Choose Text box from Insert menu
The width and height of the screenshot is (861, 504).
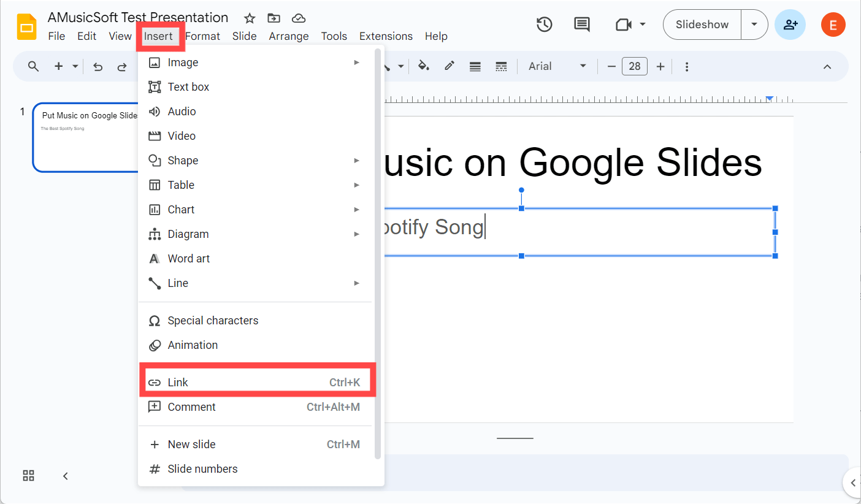(255, 87)
